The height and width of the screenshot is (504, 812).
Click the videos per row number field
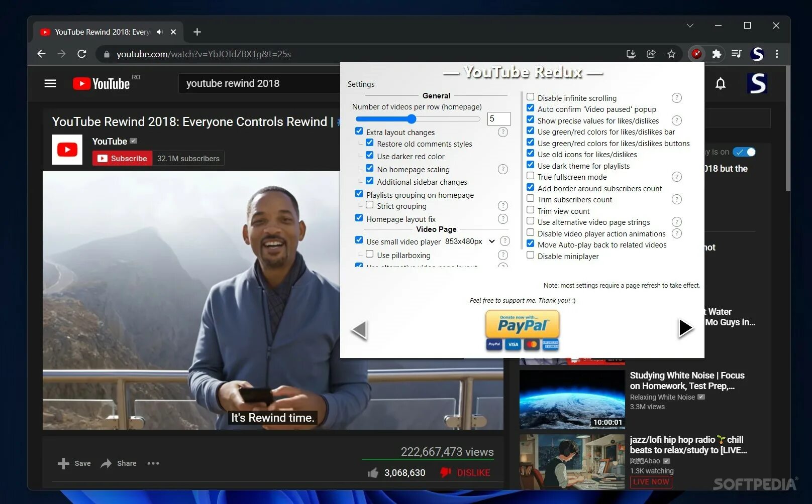click(x=499, y=119)
